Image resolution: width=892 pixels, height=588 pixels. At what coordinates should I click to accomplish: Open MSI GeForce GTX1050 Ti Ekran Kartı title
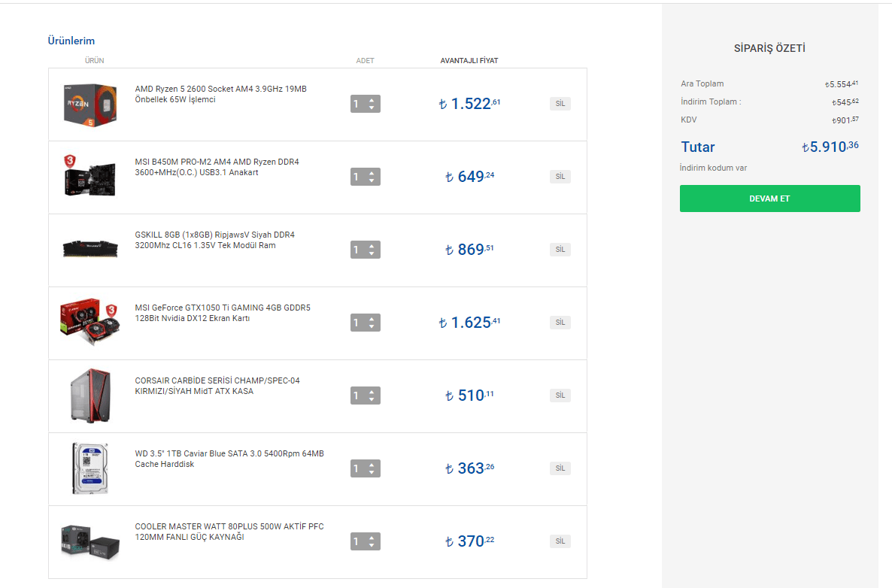tap(223, 313)
